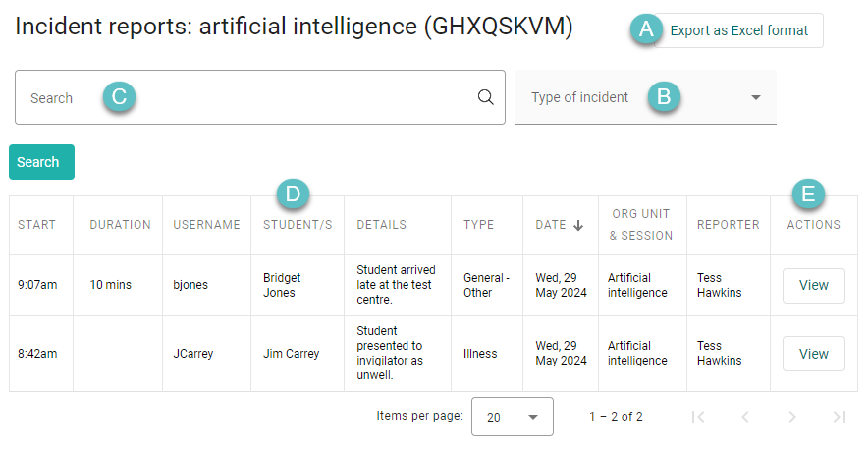This screenshot has width=868, height=451.
Task: Go to the next page of results
Action: (x=792, y=417)
